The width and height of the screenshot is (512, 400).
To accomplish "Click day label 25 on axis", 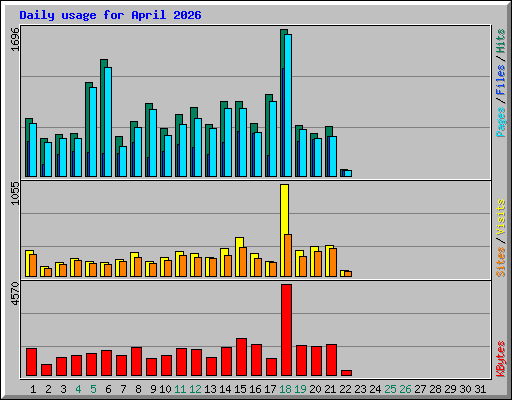I will pyautogui.click(x=390, y=389).
